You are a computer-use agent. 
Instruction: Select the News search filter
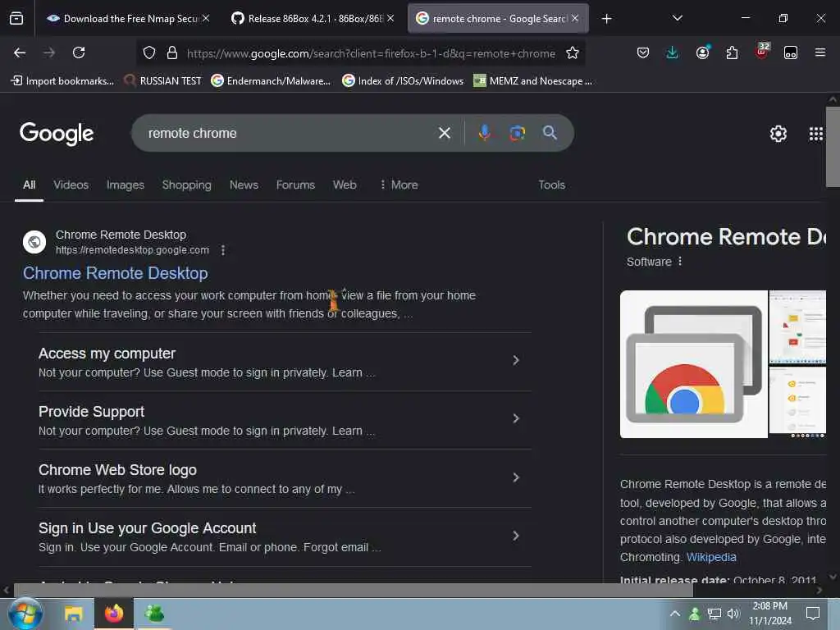click(x=244, y=185)
